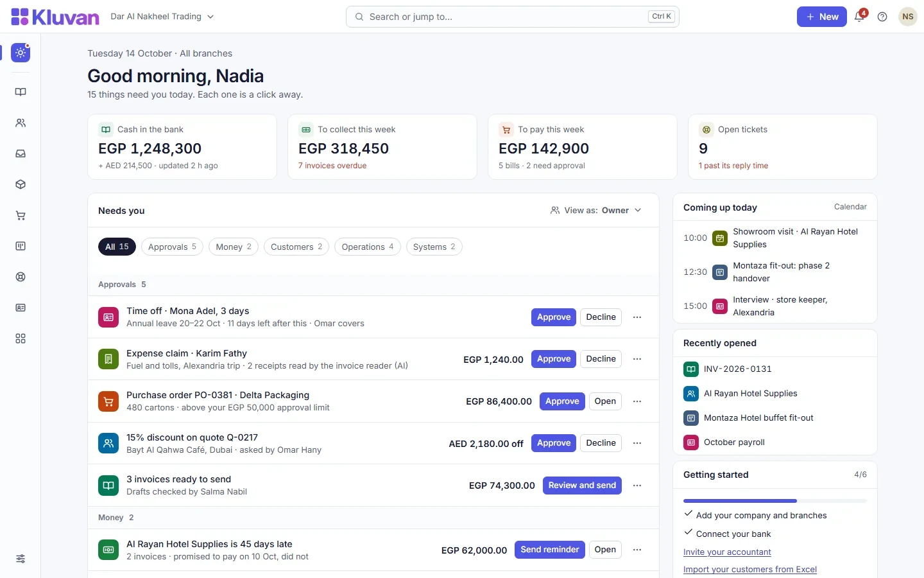The height and width of the screenshot is (578, 924).
Task: Open more options for Time off Mona Adel
Action: [637, 317]
